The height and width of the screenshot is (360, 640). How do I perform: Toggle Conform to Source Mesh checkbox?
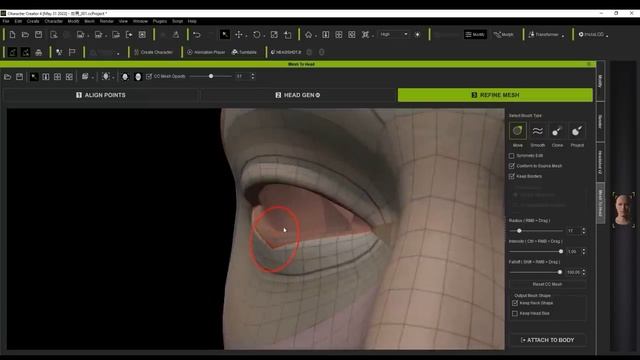click(x=511, y=166)
